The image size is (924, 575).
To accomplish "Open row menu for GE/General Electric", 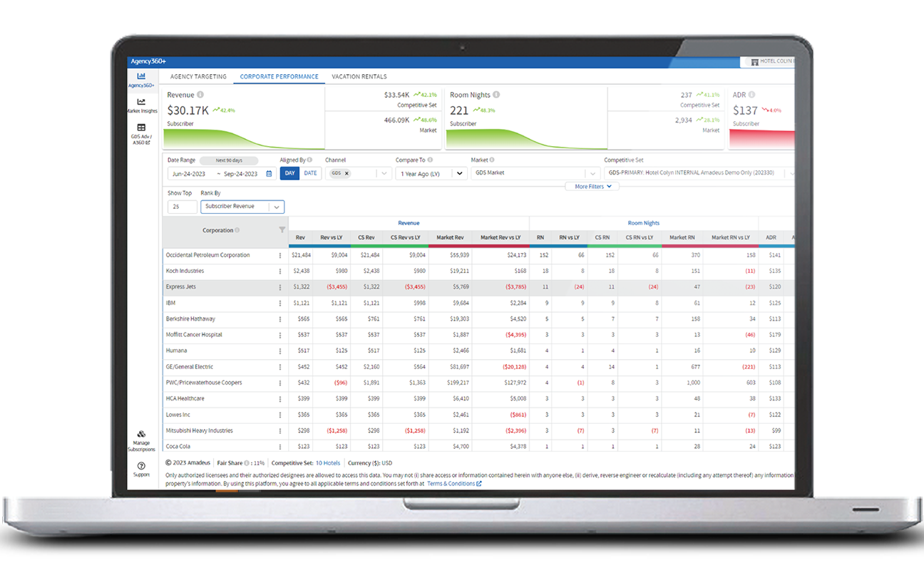I will [x=280, y=367].
